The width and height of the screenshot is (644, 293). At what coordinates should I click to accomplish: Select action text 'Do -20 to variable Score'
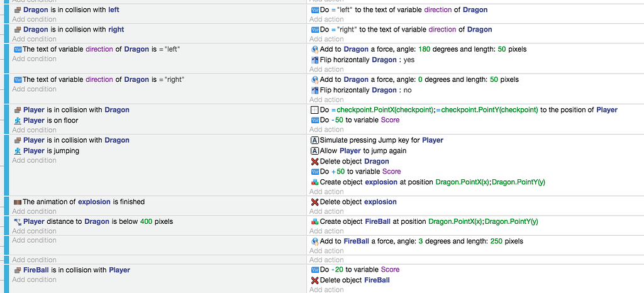click(360, 270)
